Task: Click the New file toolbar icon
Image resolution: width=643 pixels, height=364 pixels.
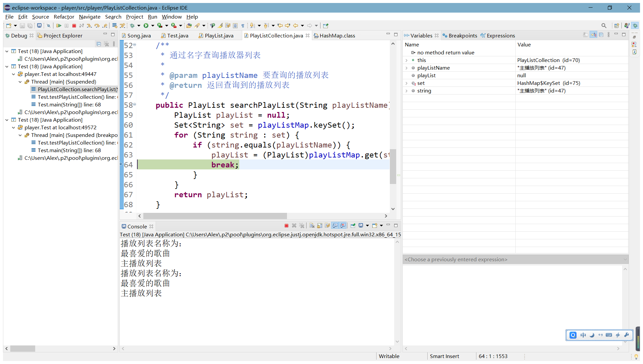Action: (x=9, y=26)
